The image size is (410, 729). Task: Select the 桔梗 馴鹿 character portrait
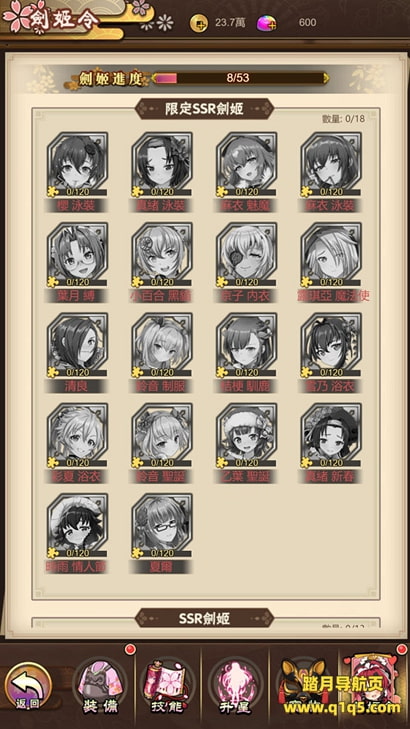coord(246,345)
